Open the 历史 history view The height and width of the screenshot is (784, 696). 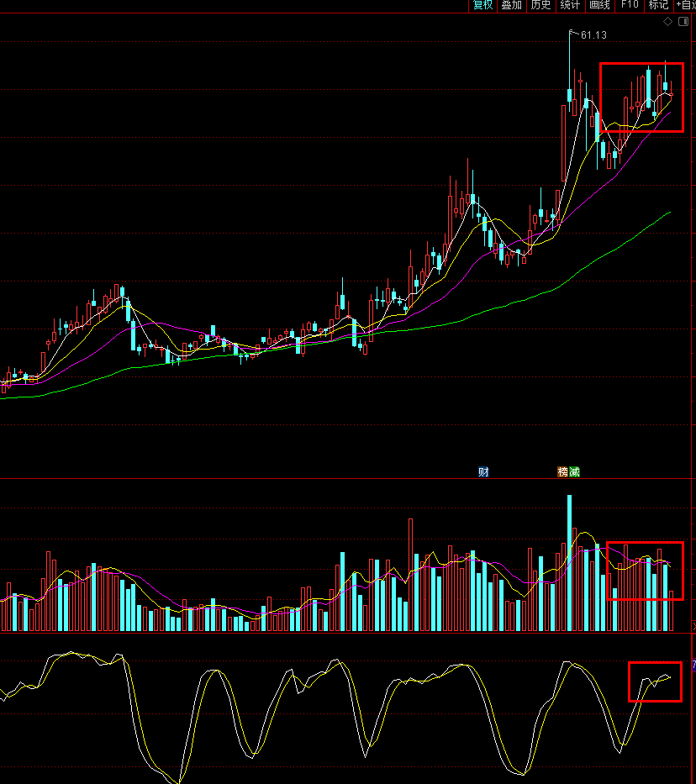pyautogui.click(x=541, y=6)
